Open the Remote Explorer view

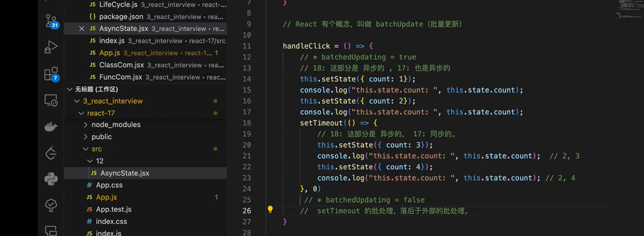(51, 100)
